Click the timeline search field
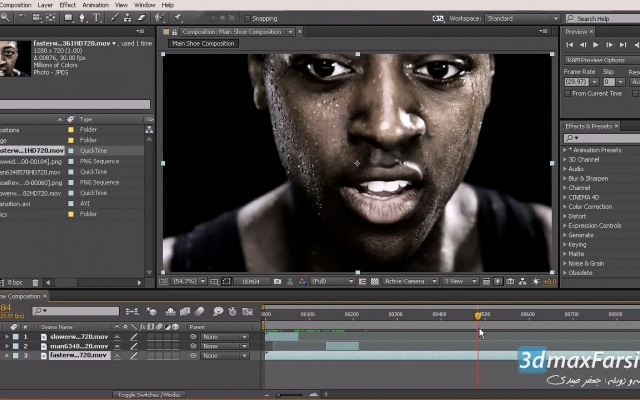This screenshot has width=640, height=400. tap(76, 311)
